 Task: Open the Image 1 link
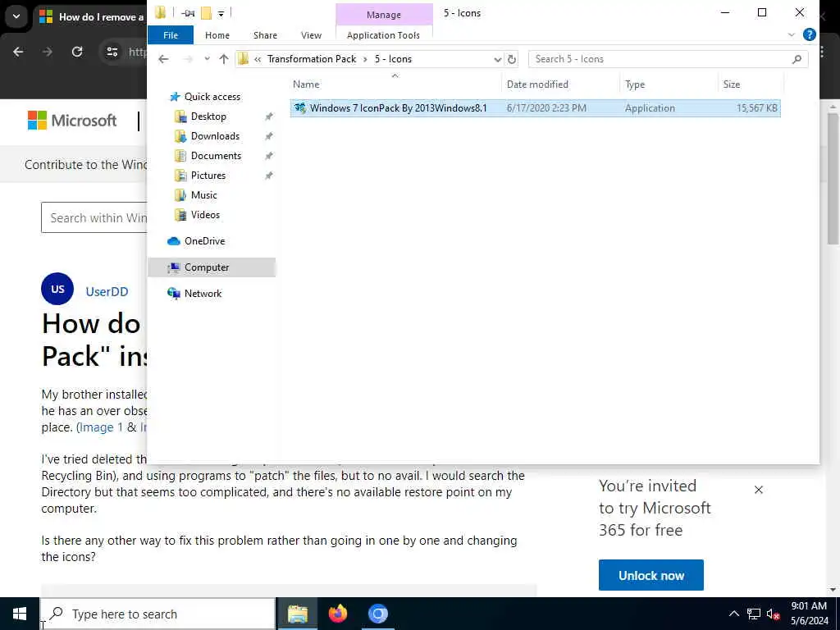[100, 427]
